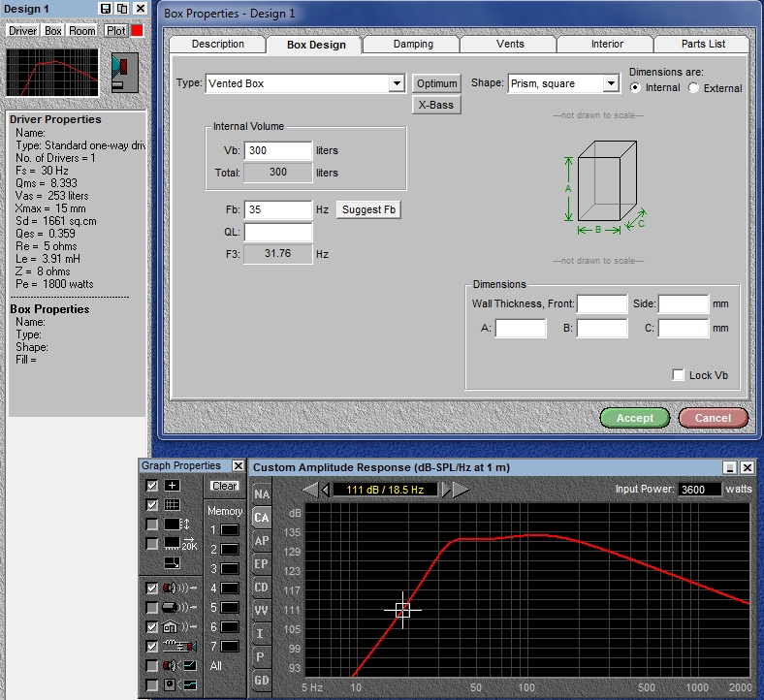Image resolution: width=764 pixels, height=700 pixels.
Task: Show the CA custom amplitude graph
Action: pos(262,518)
